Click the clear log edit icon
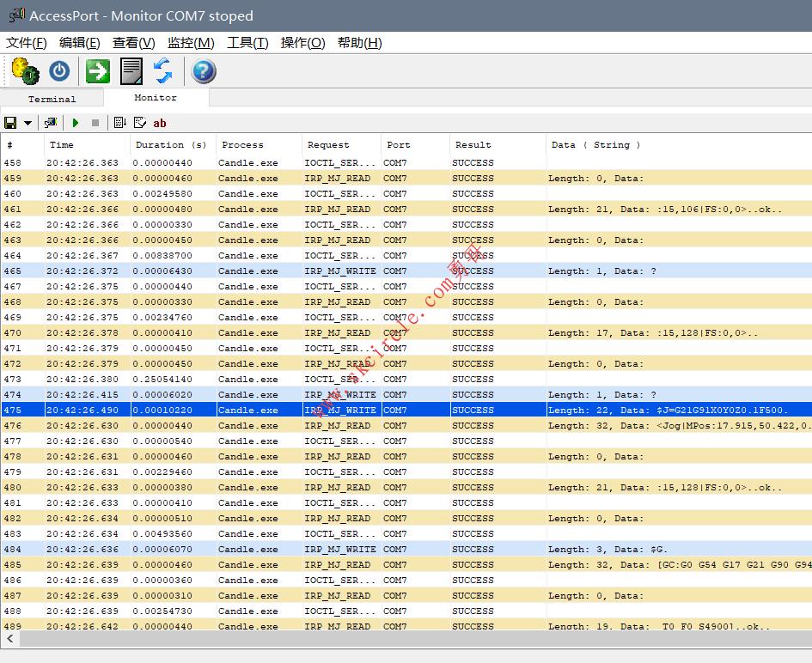The width and height of the screenshot is (812, 663). click(x=140, y=123)
